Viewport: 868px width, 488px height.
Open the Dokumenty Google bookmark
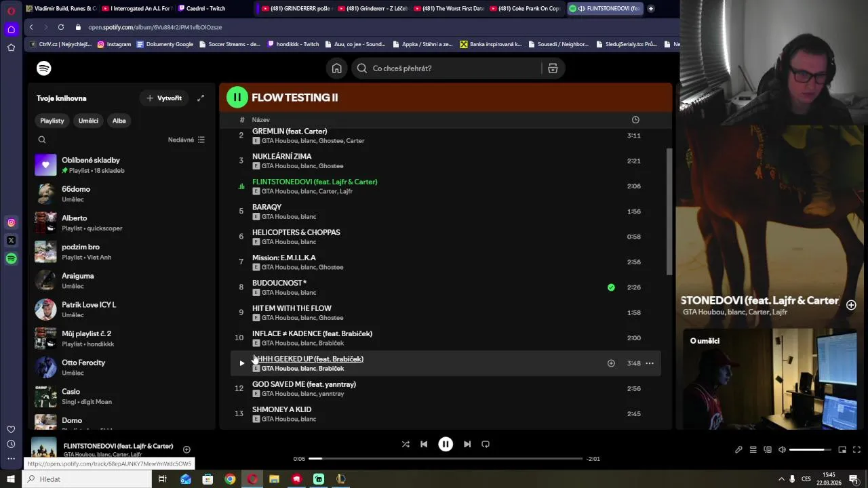click(x=165, y=44)
